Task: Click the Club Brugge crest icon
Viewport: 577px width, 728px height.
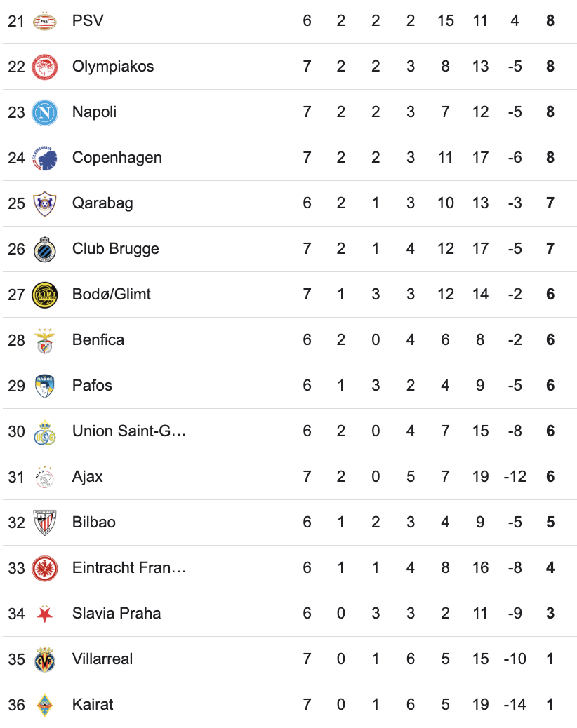Action: tap(45, 249)
